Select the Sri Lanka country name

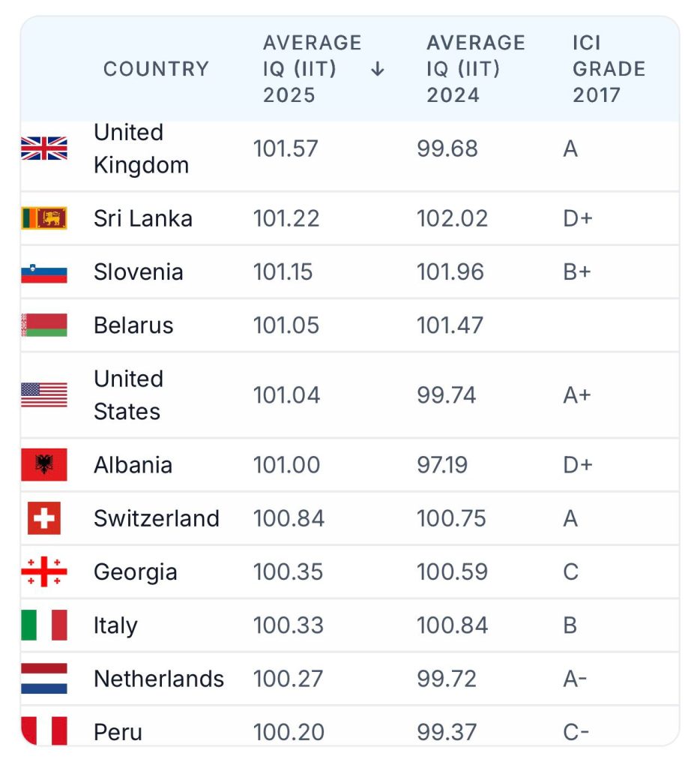click(x=143, y=218)
